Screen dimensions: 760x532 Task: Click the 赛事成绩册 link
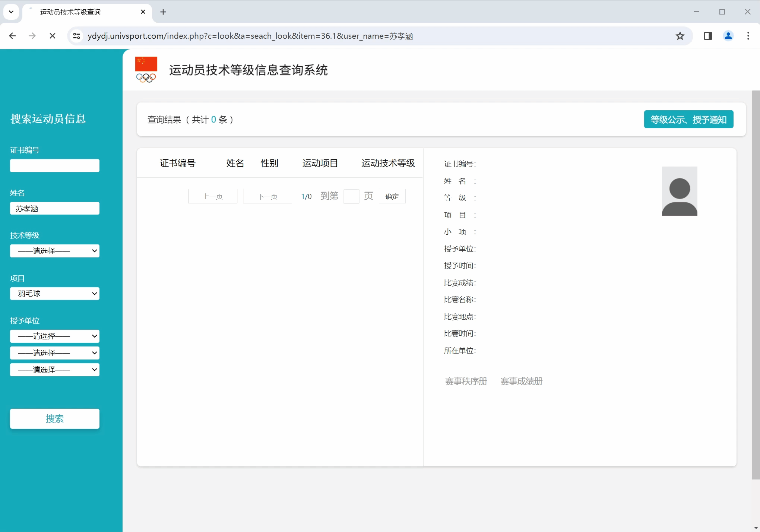[x=521, y=381]
